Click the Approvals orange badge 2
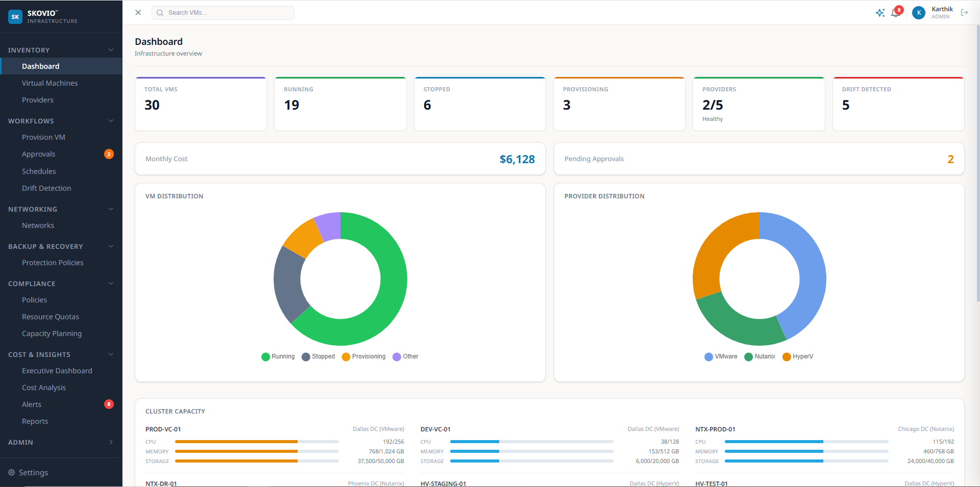The width and height of the screenshot is (980, 487). [x=109, y=154]
